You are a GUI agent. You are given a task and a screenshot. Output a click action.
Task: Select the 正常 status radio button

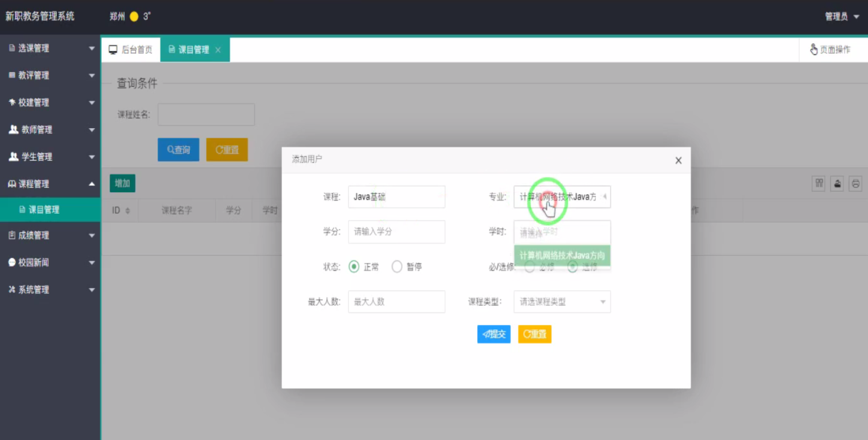point(354,267)
